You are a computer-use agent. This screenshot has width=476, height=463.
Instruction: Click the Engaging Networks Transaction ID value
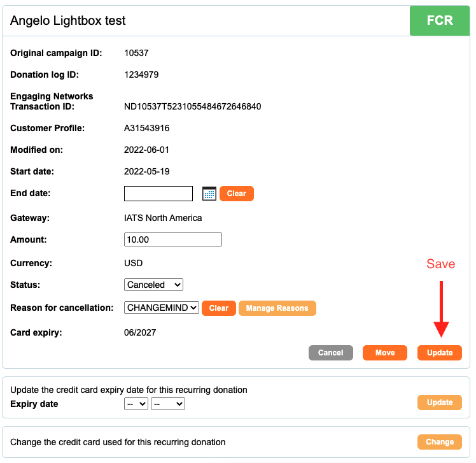pos(192,106)
